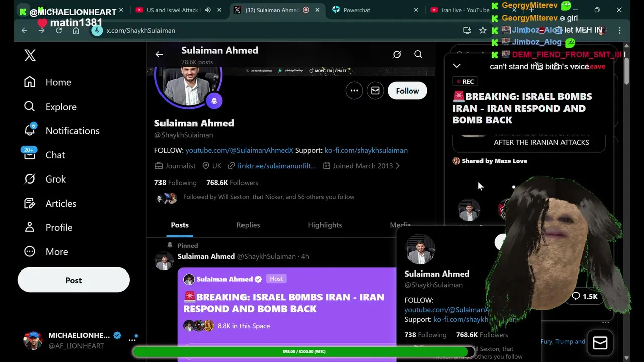Collapse the Space panel with down chevron
This screenshot has height=362, width=644.
click(x=457, y=66)
